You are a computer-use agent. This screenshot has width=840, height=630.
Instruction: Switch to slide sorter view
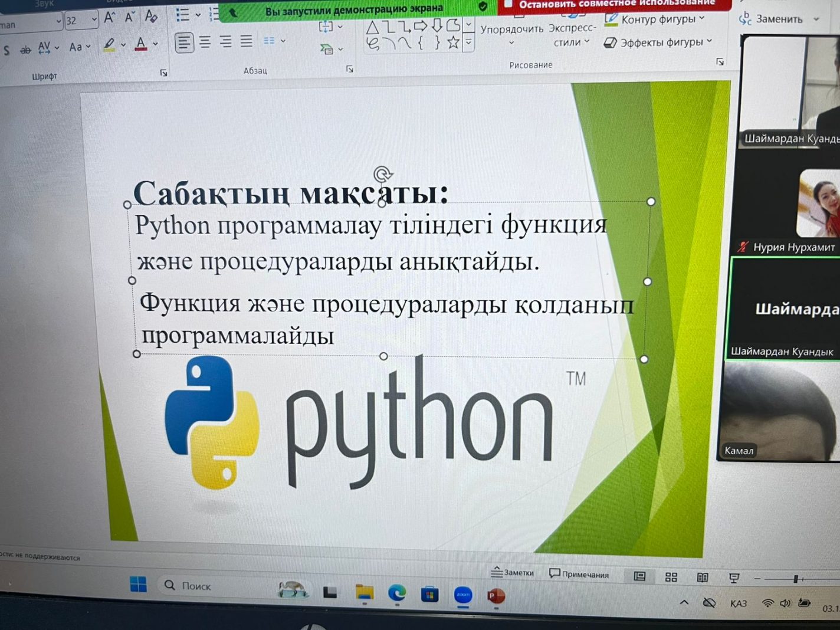click(671, 577)
